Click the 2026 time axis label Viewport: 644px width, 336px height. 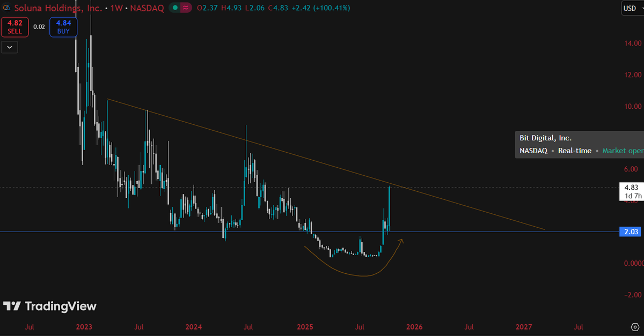(414, 326)
